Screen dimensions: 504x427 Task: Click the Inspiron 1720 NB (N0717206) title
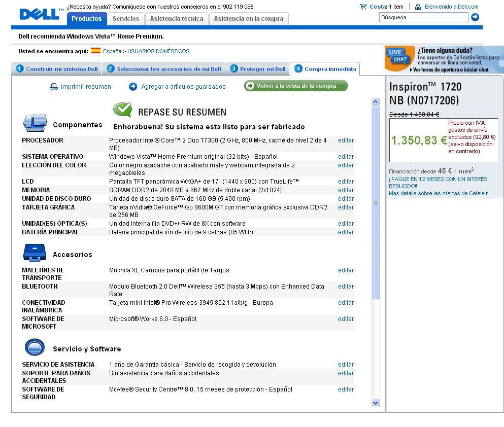425,93
